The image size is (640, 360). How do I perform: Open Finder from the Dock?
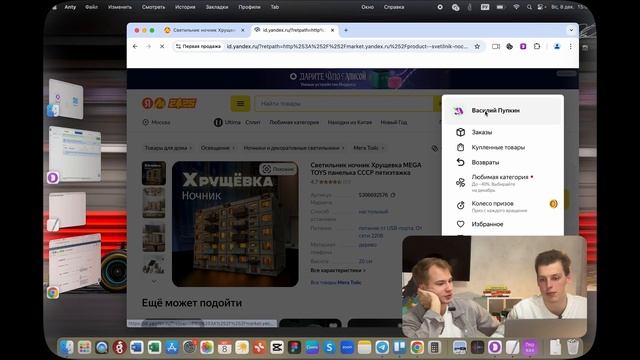click(67, 347)
